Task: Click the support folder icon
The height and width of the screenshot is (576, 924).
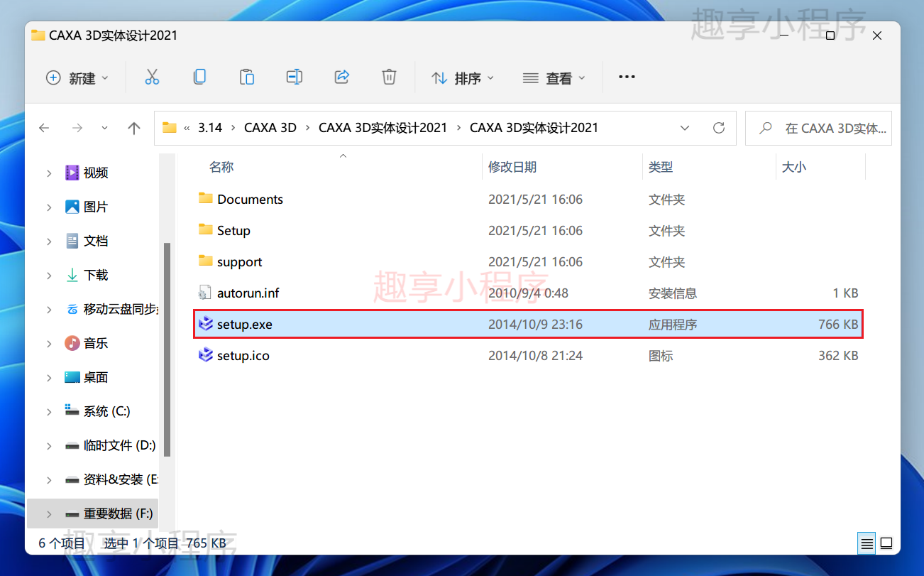Action: click(x=206, y=261)
